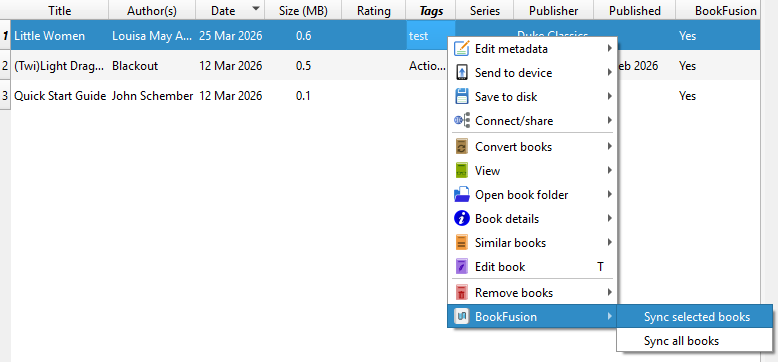This screenshot has width=778, height=362.
Task: Click size cell 0.5 for Blackout book
Action: pos(303,65)
